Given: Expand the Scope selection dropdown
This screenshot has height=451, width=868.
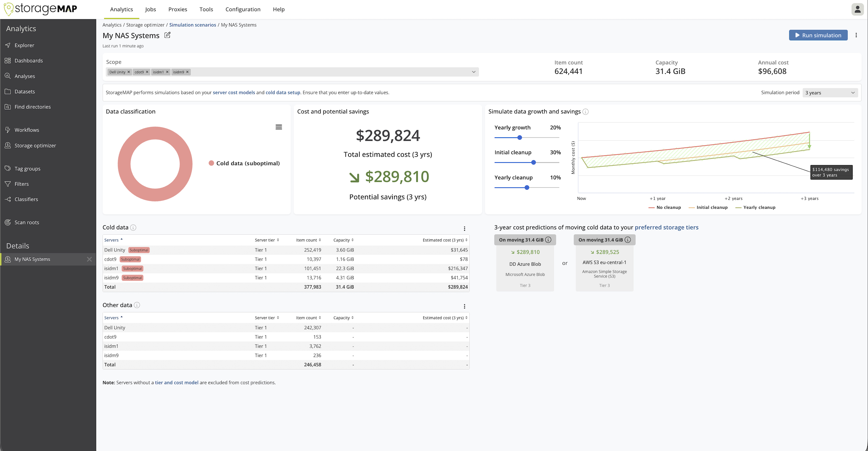Looking at the screenshot, I should [474, 72].
